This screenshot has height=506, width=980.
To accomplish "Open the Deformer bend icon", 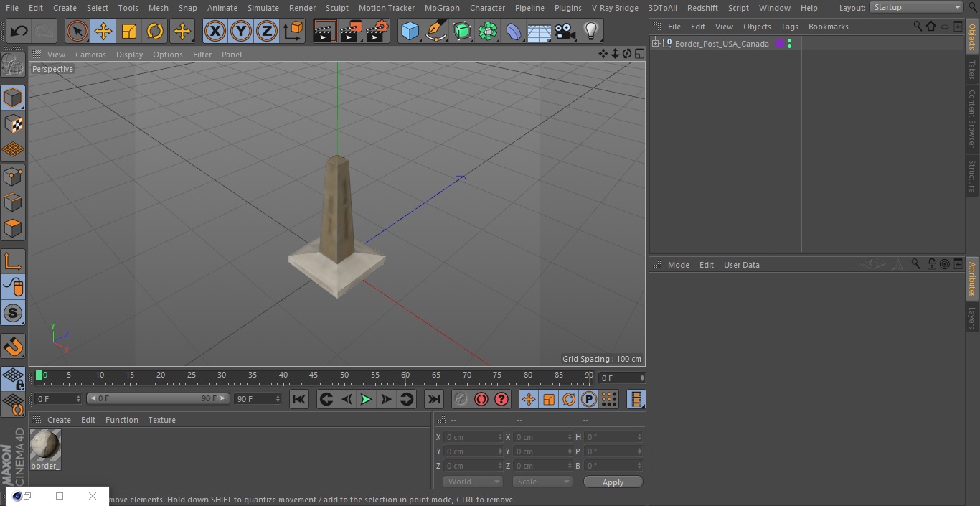I will click(x=514, y=31).
